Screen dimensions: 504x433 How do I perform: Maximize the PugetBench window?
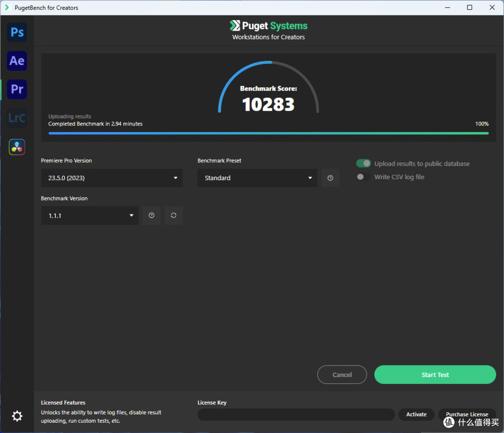pos(469,7)
